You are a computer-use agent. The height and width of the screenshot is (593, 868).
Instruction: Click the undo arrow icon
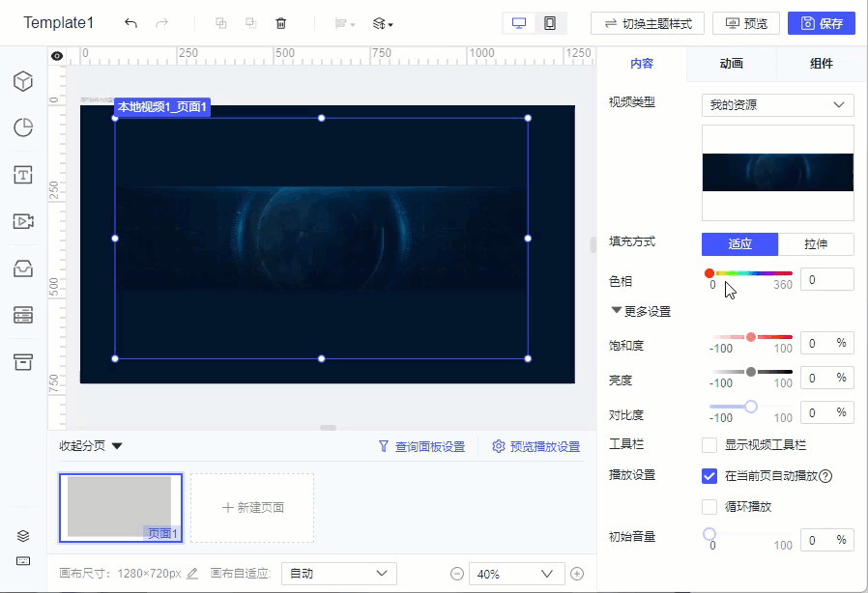coord(131,23)
